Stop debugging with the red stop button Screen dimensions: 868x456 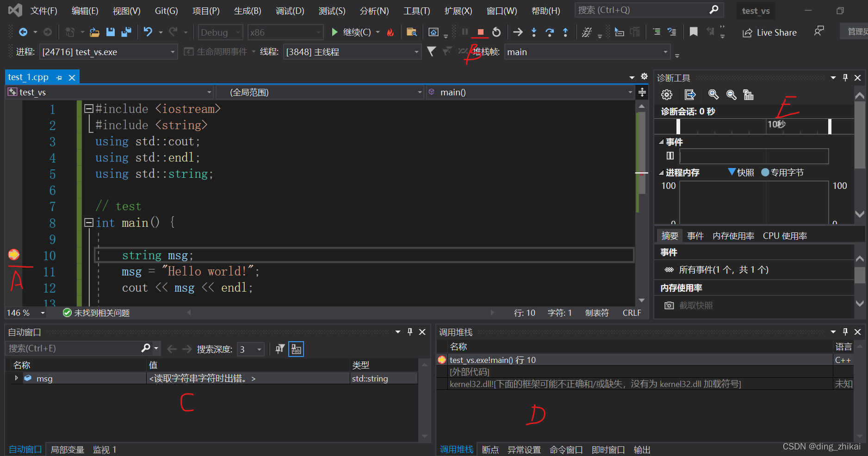481,32
